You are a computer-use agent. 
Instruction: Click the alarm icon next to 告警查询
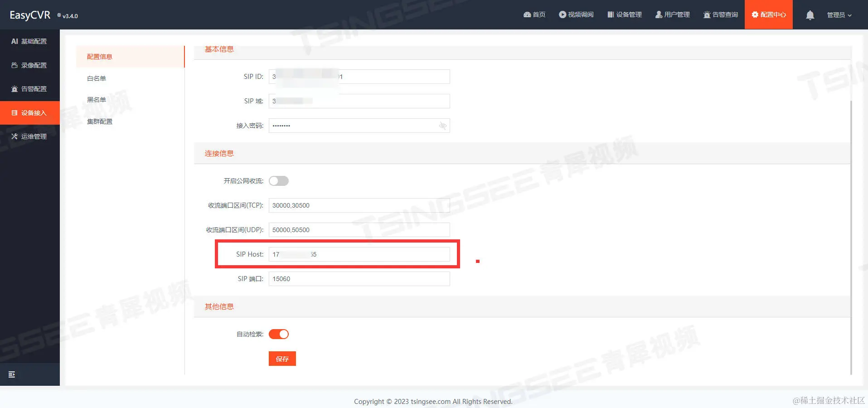click(x=707, y=15)
